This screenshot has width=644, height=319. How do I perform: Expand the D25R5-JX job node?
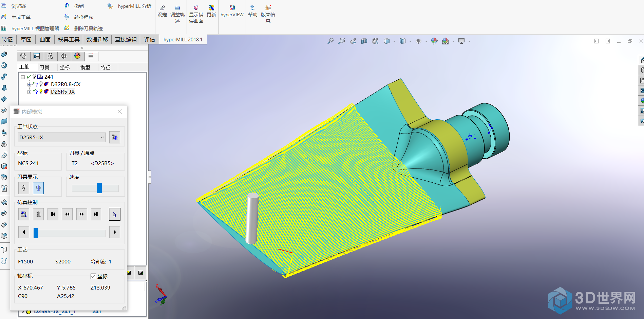pos(29,92)
